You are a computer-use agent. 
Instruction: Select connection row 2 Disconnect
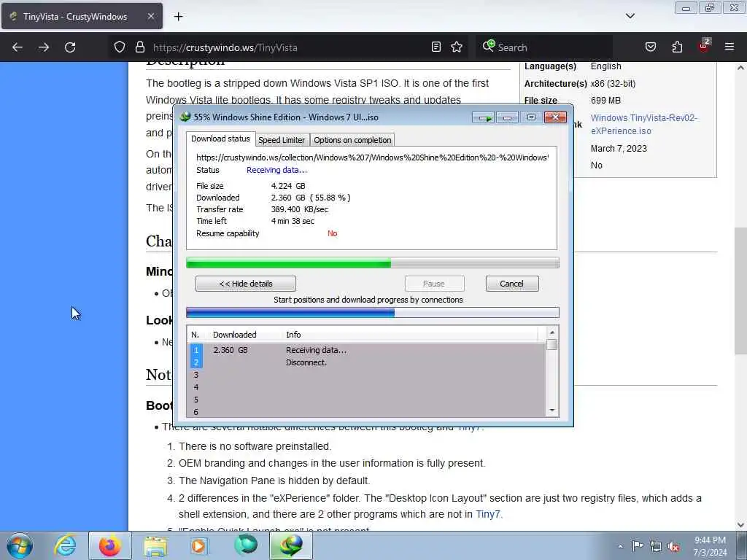366,362
